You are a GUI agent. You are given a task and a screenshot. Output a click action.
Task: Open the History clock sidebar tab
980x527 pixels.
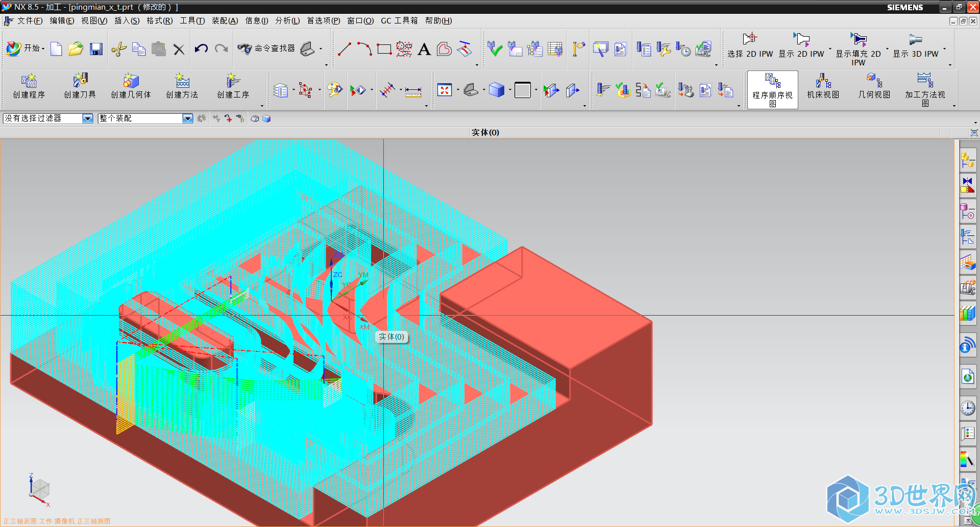pos(967,408)
